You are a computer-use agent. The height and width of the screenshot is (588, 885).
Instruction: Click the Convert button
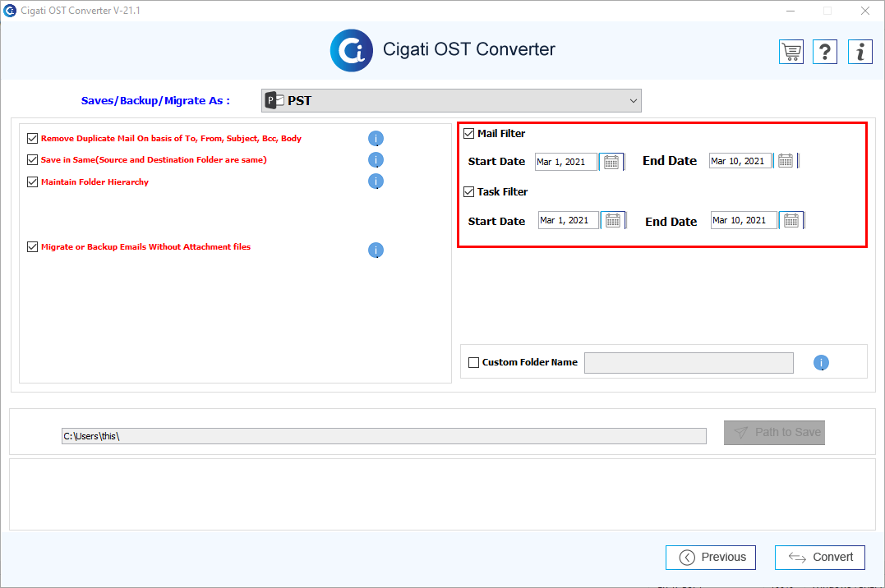tap(820, 558)
